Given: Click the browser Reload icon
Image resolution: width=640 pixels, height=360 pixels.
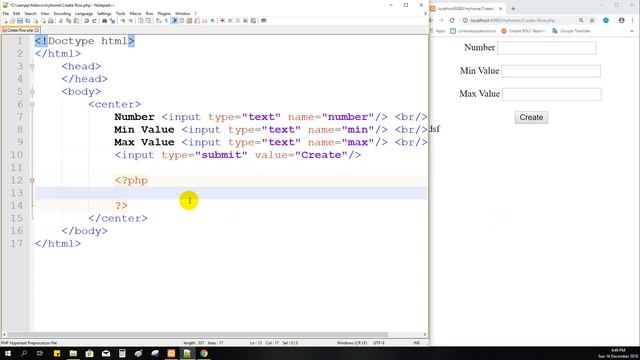Looking at the screenshot, I should pos(452,20).
